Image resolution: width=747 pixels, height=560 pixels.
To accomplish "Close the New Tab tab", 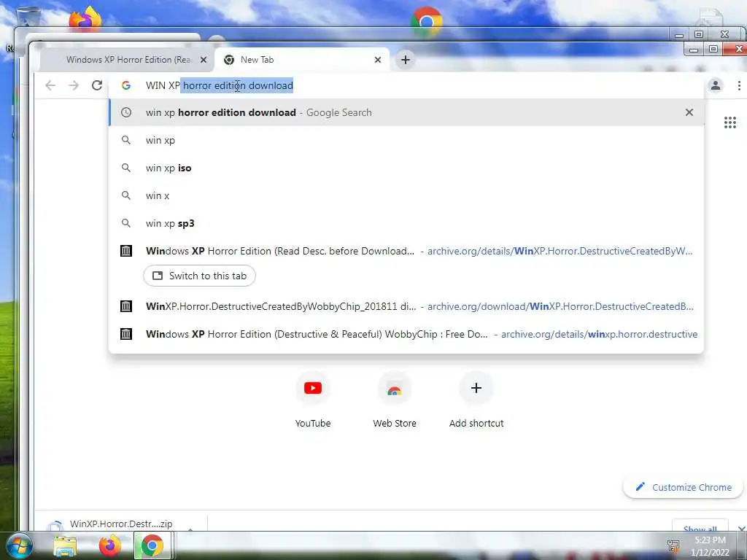I will click(x=378, y=60).
